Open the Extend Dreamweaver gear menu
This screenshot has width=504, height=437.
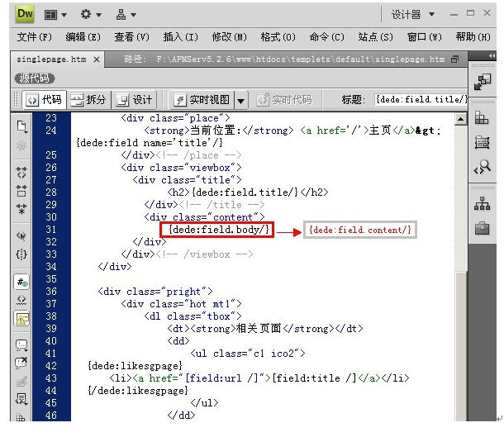(91, 14)
